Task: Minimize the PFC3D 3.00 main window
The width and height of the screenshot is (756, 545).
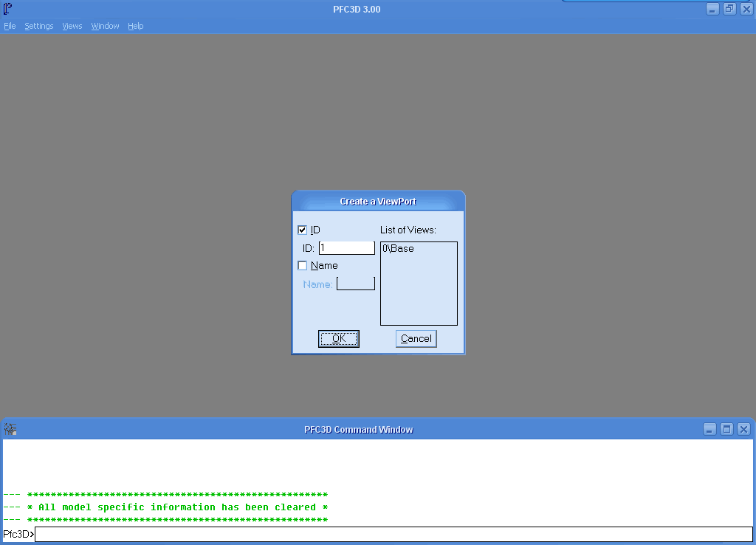Action: [712, 9]
